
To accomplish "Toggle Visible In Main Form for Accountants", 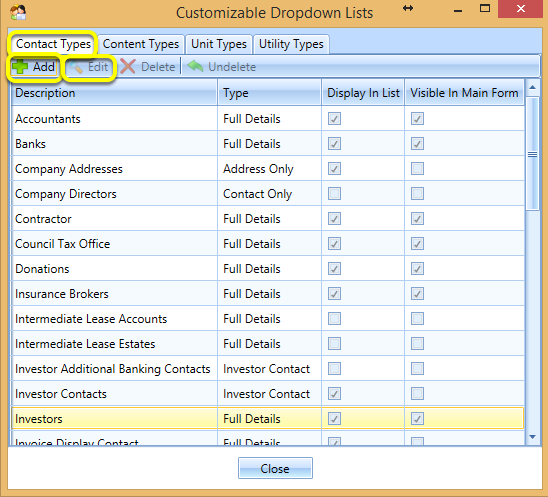I will (x=417, y=118).
